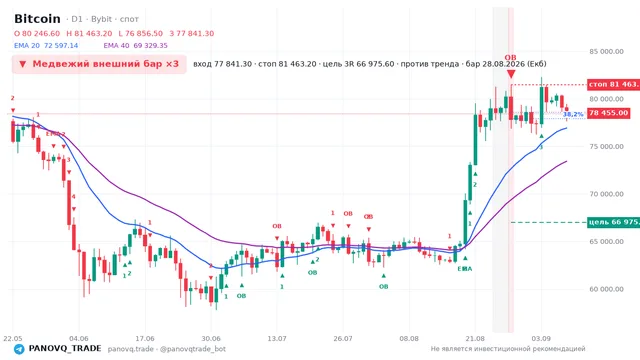Viewport: 640px width, 360px height.
Task: Click the 04.06 date axis label
Action: (x=79, y=338)
